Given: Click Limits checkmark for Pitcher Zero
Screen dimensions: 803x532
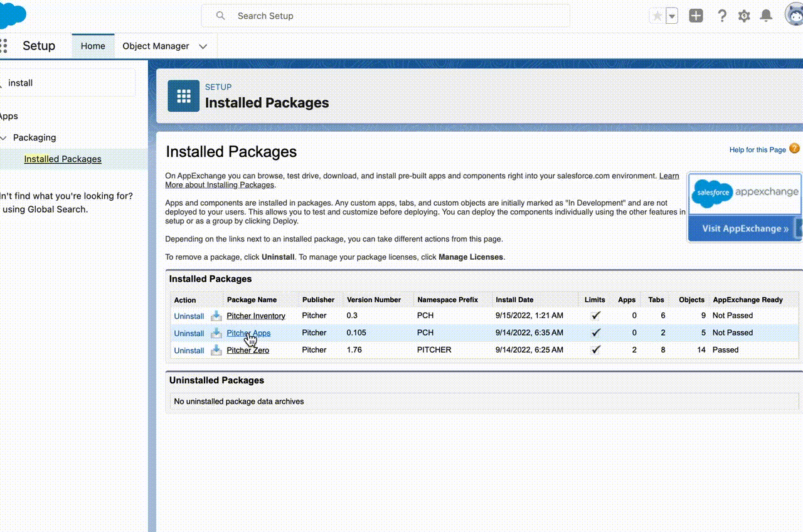Looking at the screenshot, I should coord(596,350).
